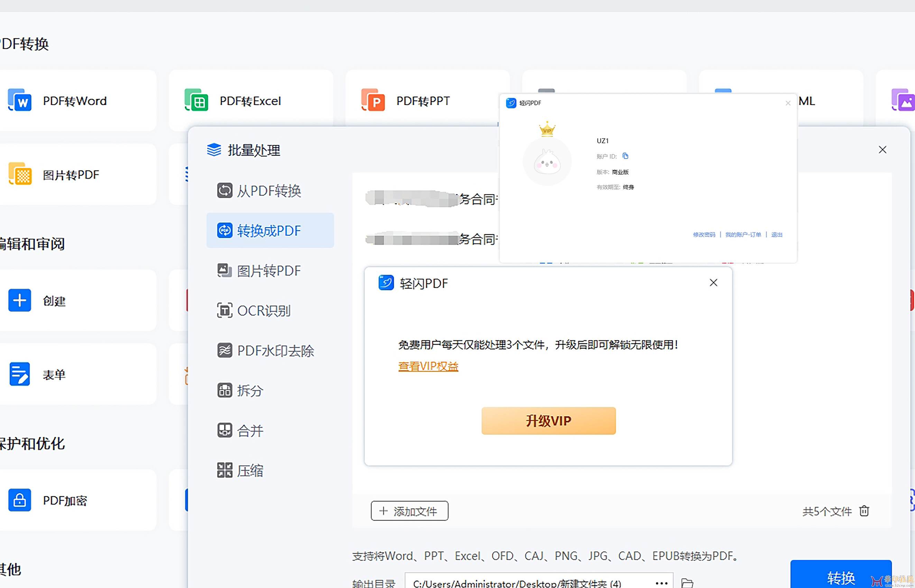
Task: Open output folder via the folder icon
Action: [x=687, y=583]
